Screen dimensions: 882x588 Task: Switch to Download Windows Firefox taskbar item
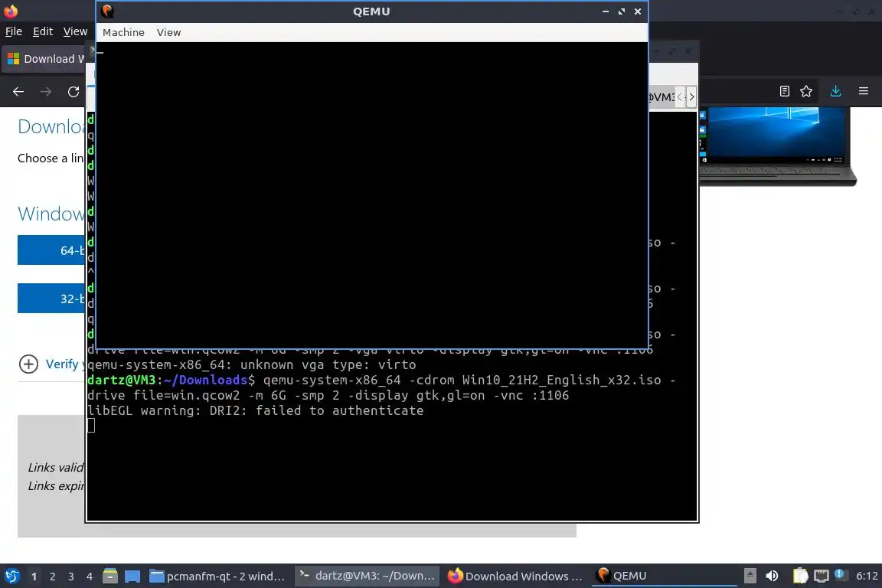point(515,577)
